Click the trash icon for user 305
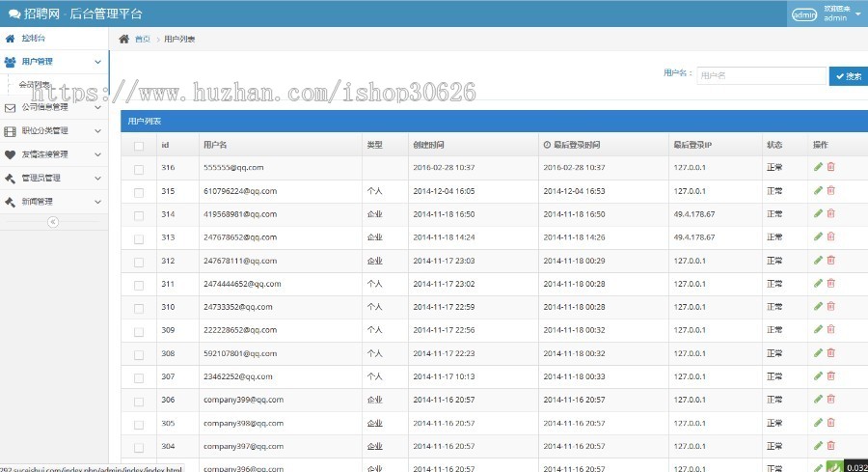 (x=831, y=422)
